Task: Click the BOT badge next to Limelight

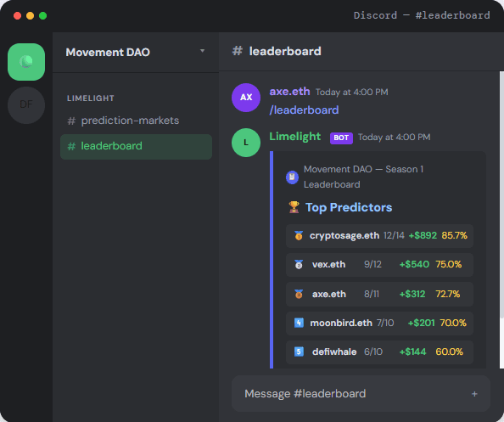Action: click(341, 138)
